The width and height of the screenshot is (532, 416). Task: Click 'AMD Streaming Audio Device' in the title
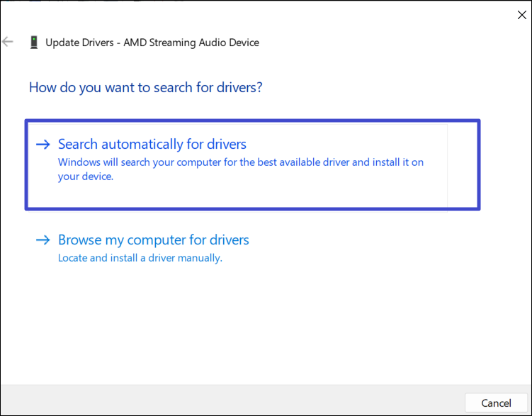pos(191,43)
